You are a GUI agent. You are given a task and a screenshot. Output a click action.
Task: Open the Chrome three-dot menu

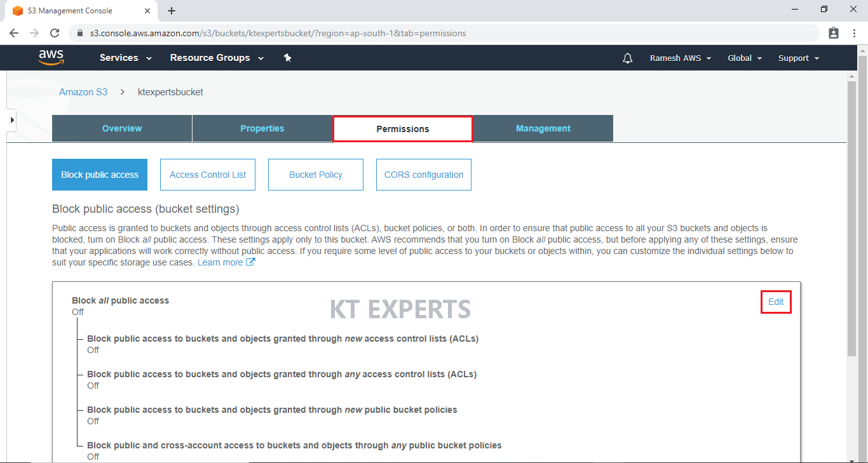click(853, 33)
